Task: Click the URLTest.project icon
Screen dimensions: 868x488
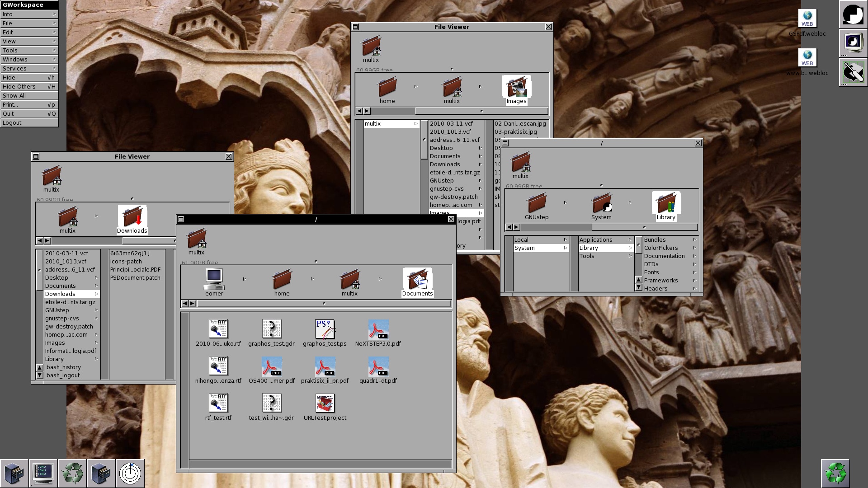Action: pyautogui.click(x=325, y=404)
